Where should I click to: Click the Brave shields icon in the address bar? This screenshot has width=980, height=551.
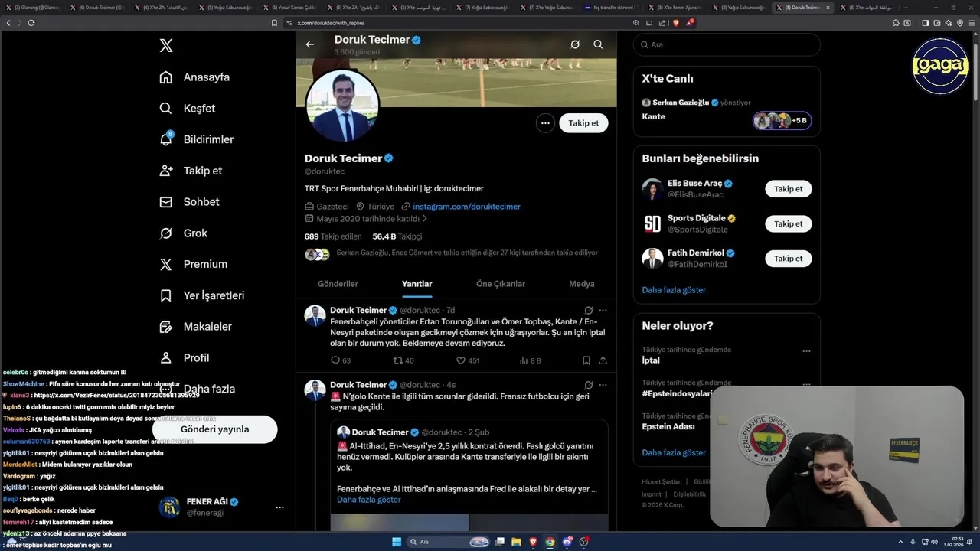[676, 23]
